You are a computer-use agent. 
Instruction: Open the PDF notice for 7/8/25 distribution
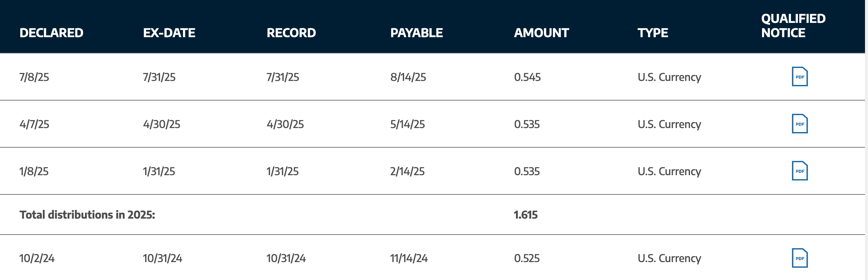tap(800, 77)
